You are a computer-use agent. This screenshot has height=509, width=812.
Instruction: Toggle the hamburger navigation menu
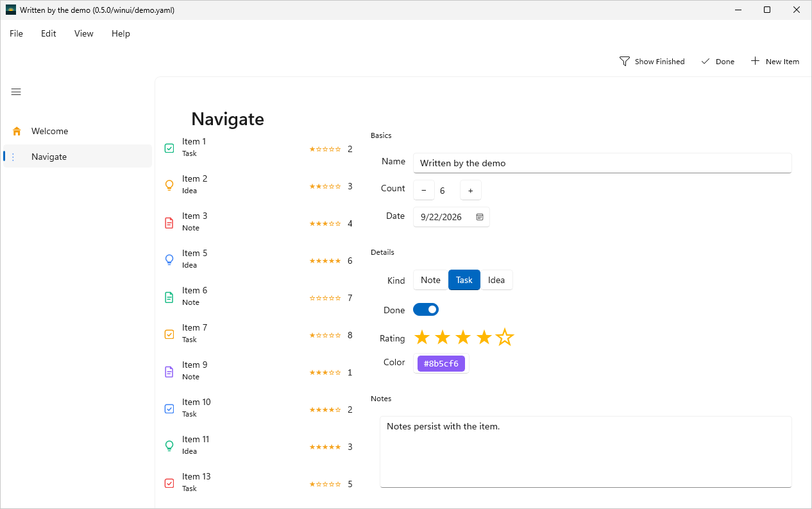coord(16,92)
